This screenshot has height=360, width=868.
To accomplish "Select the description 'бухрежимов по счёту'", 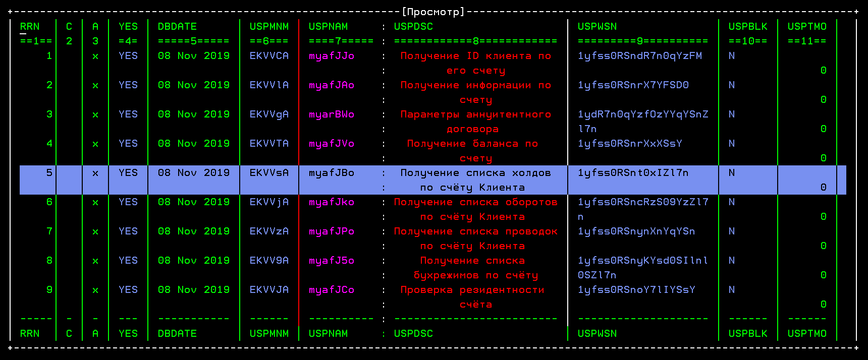I will point(476,275).
